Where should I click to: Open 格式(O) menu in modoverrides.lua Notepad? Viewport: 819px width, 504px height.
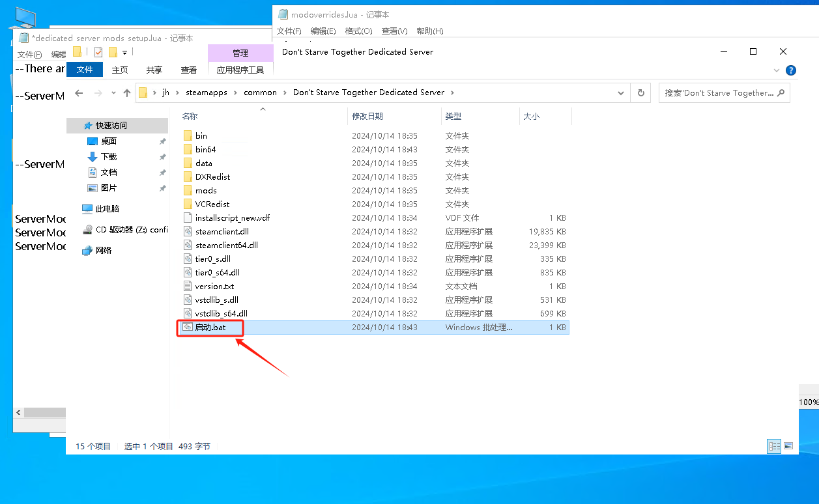pyautogui.click(x=358, y=31)
